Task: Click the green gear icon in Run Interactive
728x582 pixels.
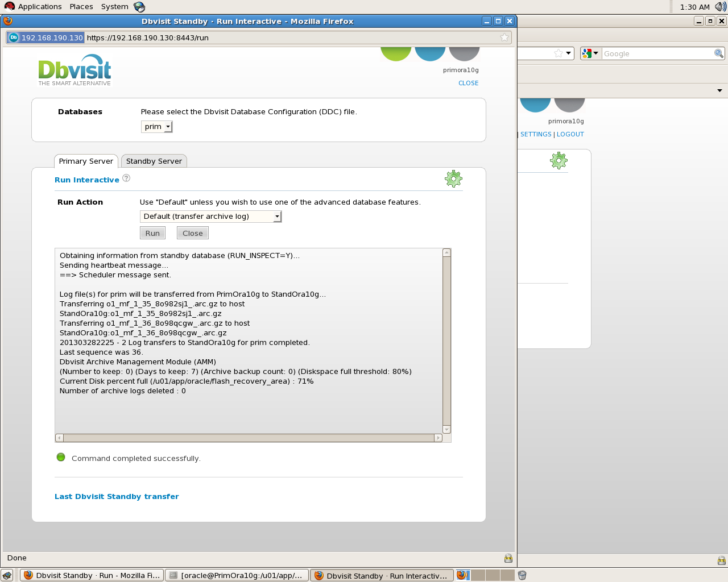Action: (453, 179)
